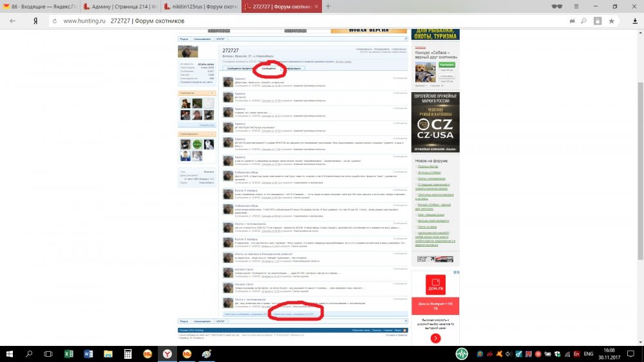Launch Word from the taskbar
This screenshot has height=362, width=644.
[88, 354]
